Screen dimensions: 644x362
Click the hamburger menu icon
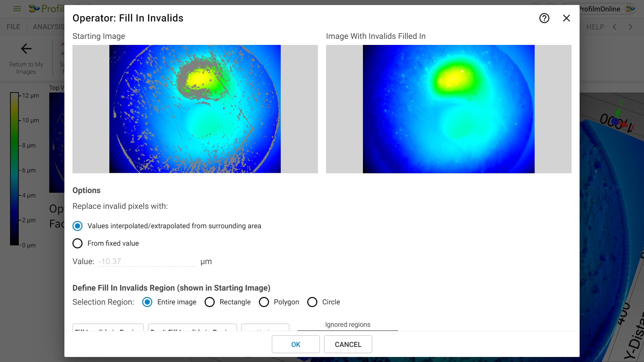point(16,8)
